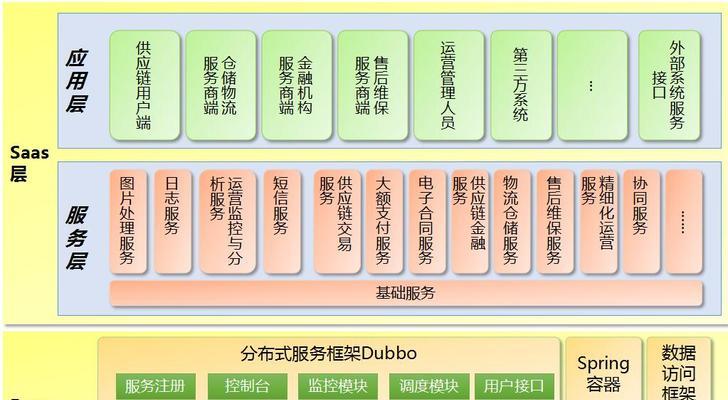Click the 调度模块 green button
This screenshot has height=400, width=728.
[x=429, y=386]
